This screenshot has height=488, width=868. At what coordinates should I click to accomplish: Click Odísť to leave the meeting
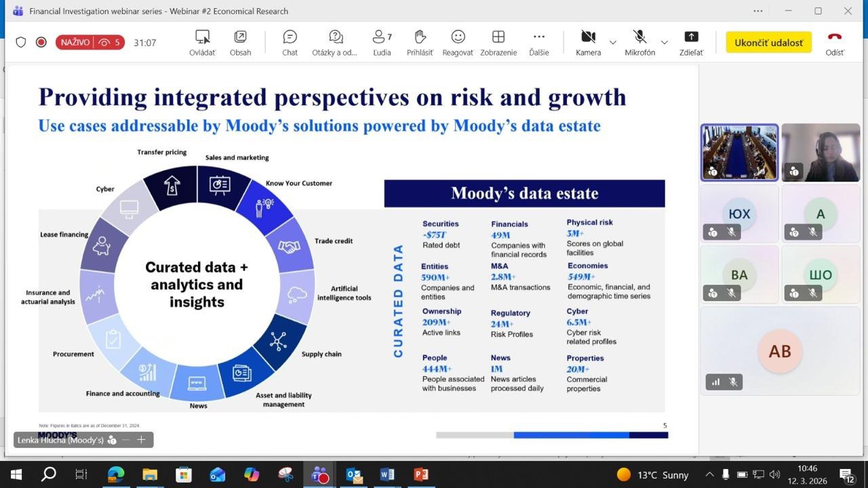pyautogui.click(x=835, y=43)
